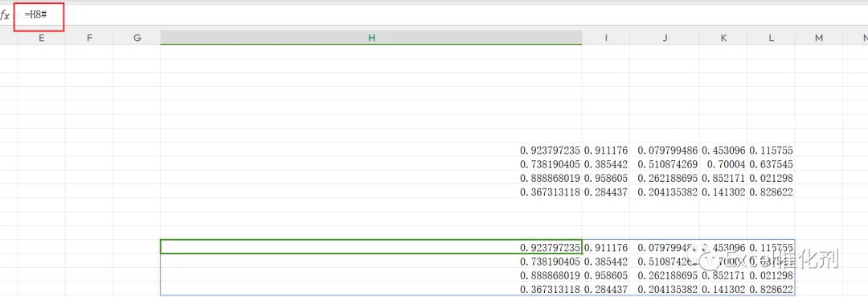Click 0.911176 in the lower spilled range
868x297 pixels.
(606, 247)
